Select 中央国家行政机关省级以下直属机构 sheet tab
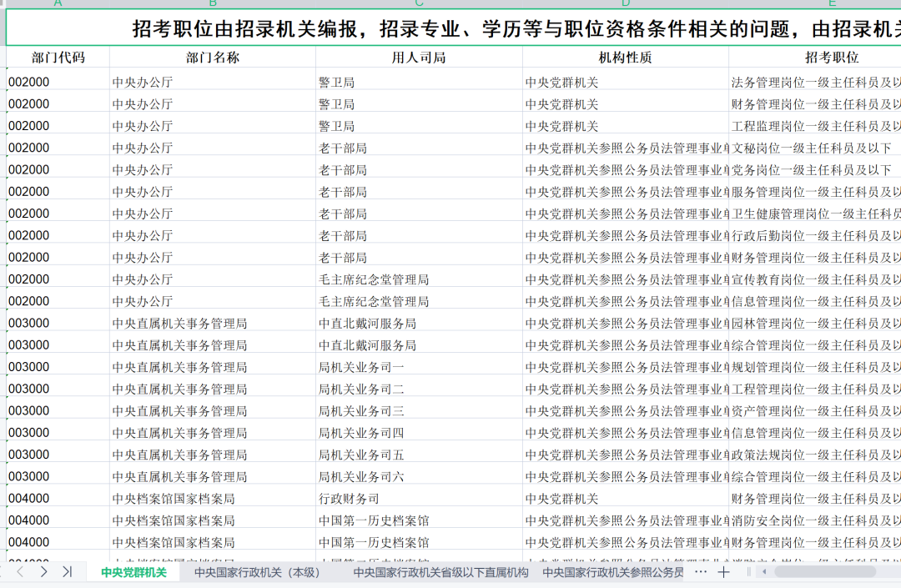The width and height of the screenshot is (901, 588). pos(440,573)
